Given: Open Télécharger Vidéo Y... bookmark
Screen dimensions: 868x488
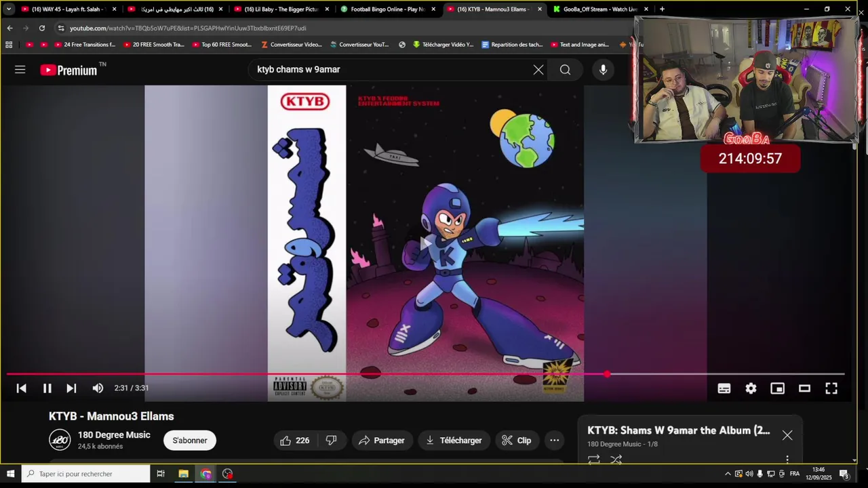Looking at the screenshot, I should [443, 45].
